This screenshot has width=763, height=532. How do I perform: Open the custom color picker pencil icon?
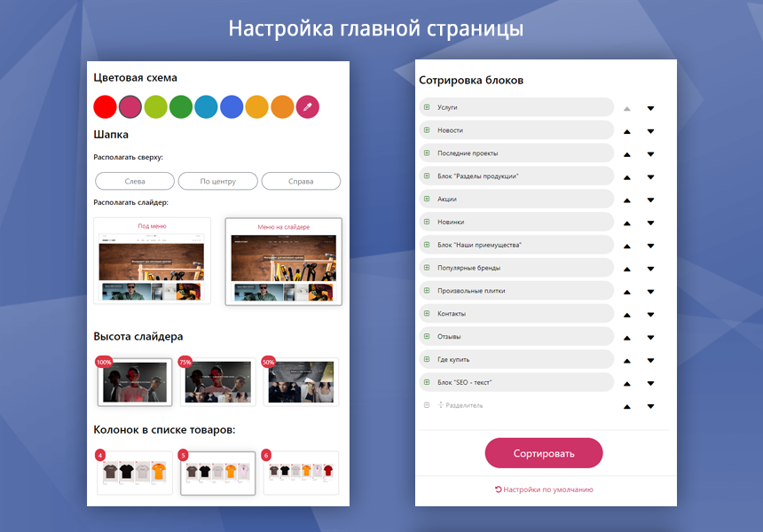point(308,106)
